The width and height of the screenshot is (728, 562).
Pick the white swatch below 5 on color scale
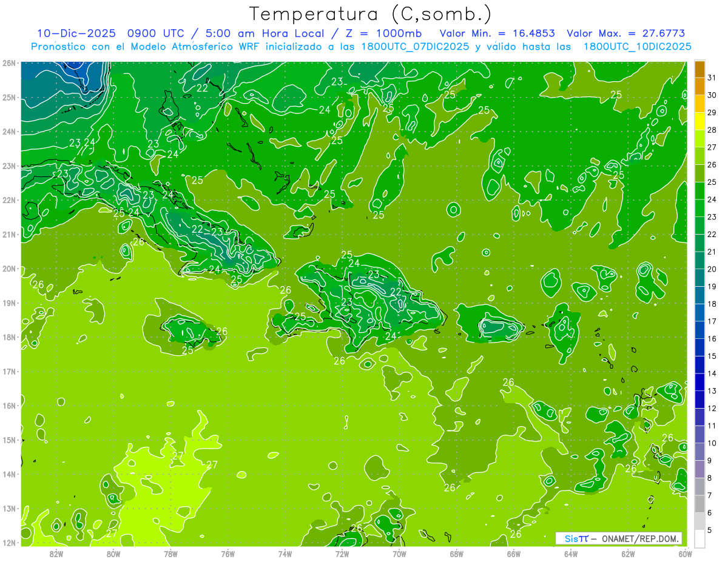[x=699, y=538]
